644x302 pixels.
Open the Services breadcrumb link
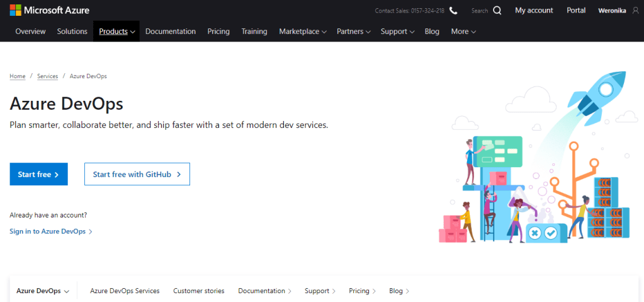[x=47, y=76]
